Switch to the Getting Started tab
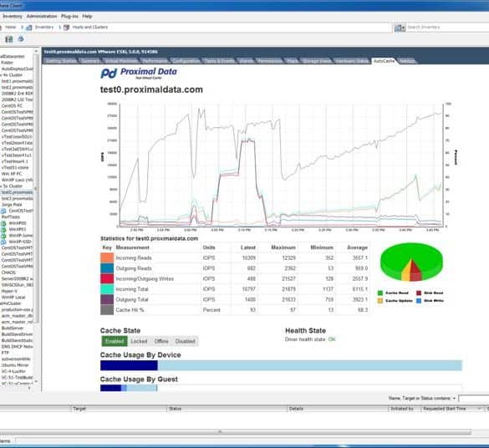Viewport: 489px width, 448px height. coord(60,61)
